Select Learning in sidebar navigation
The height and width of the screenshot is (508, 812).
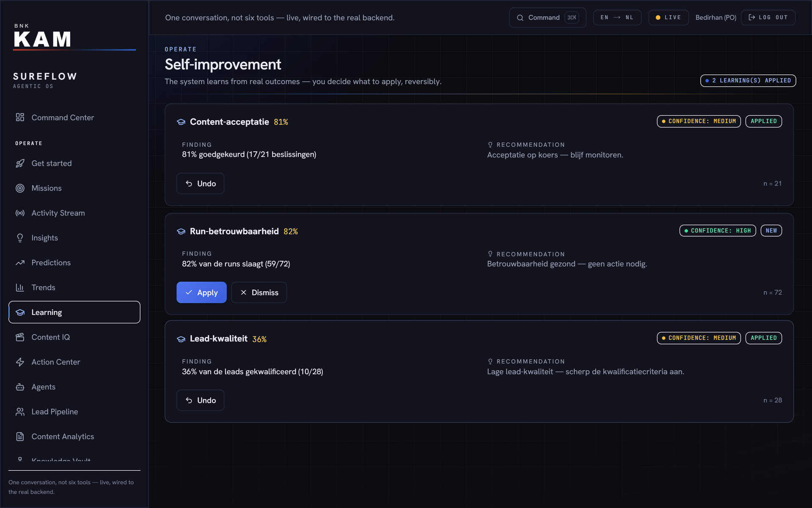74,312
